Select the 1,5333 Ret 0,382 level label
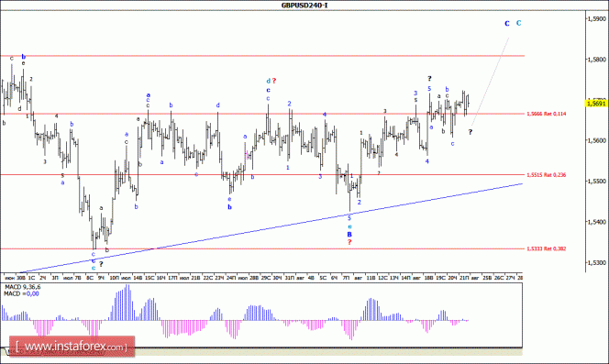 click(546, 248)
